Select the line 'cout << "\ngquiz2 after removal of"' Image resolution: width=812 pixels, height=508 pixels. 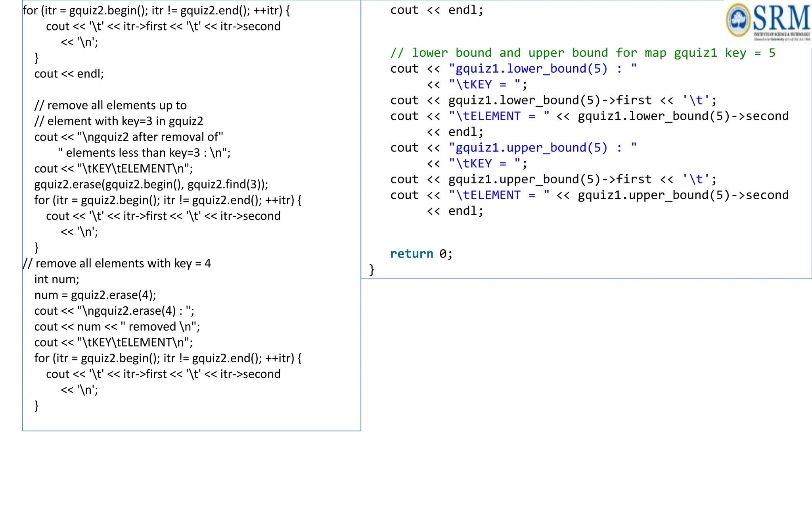pos(129,137)
